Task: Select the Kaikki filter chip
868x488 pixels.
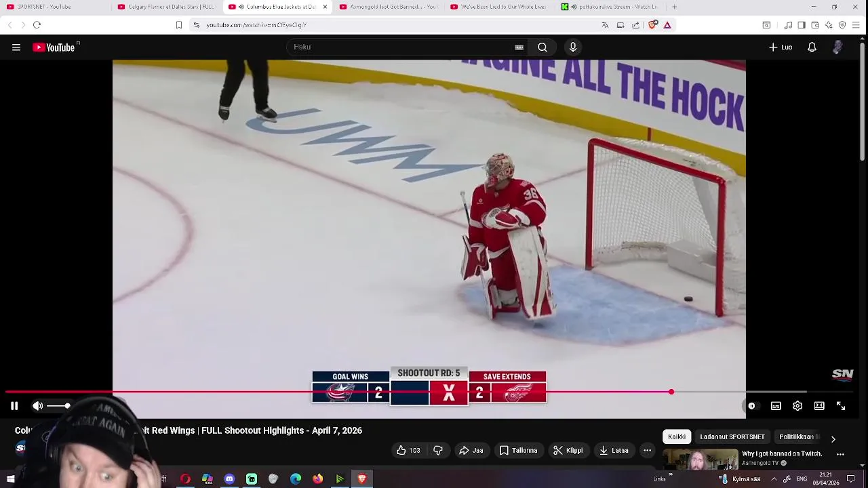Action: click(677, 437)
